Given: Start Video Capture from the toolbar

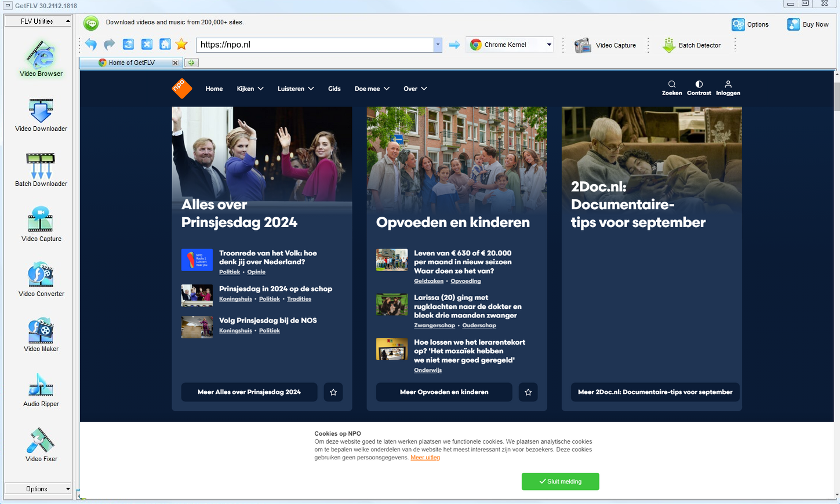Looking at the screenshot, I should pos(605,45).
